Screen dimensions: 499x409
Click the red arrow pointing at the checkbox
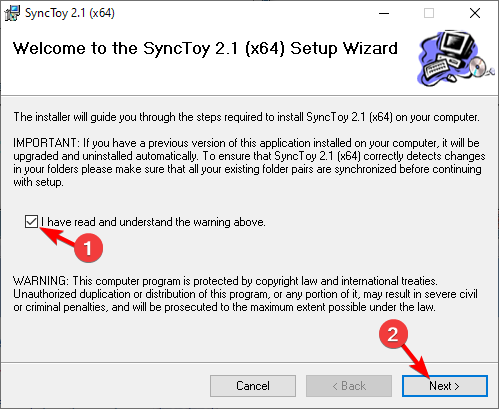57,236
